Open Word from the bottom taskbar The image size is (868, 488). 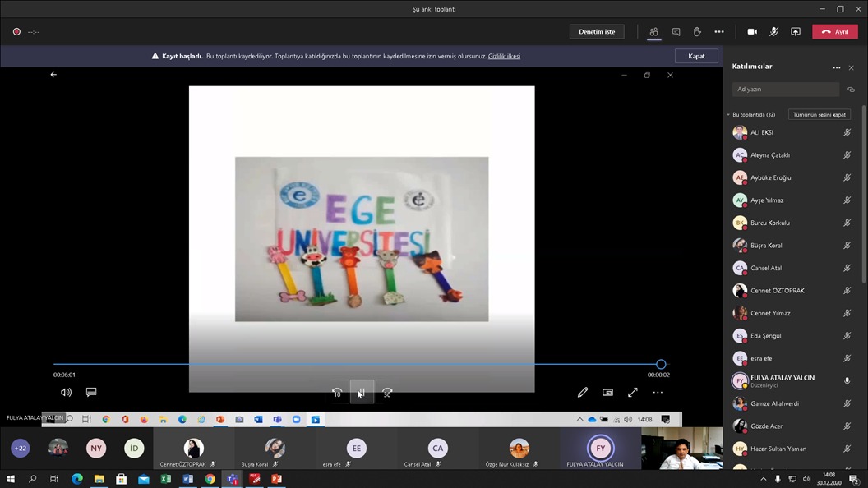(x=187, y=479)
